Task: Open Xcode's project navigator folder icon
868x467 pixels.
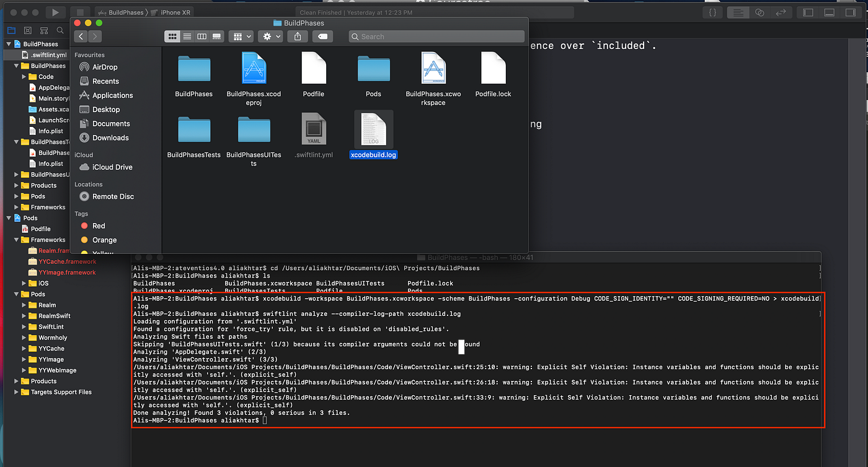Action: pos(11,30)
